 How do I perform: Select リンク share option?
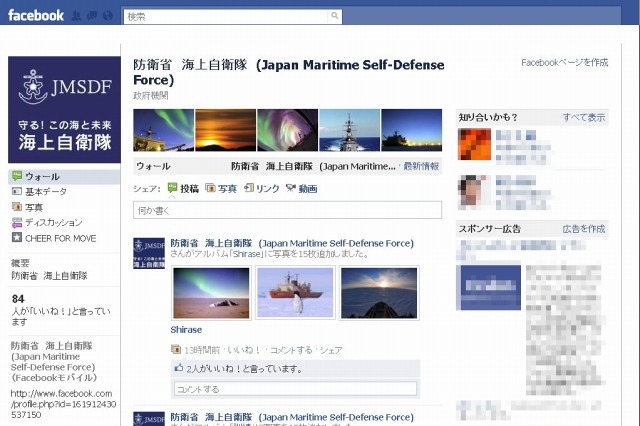(x=268, y=189)
